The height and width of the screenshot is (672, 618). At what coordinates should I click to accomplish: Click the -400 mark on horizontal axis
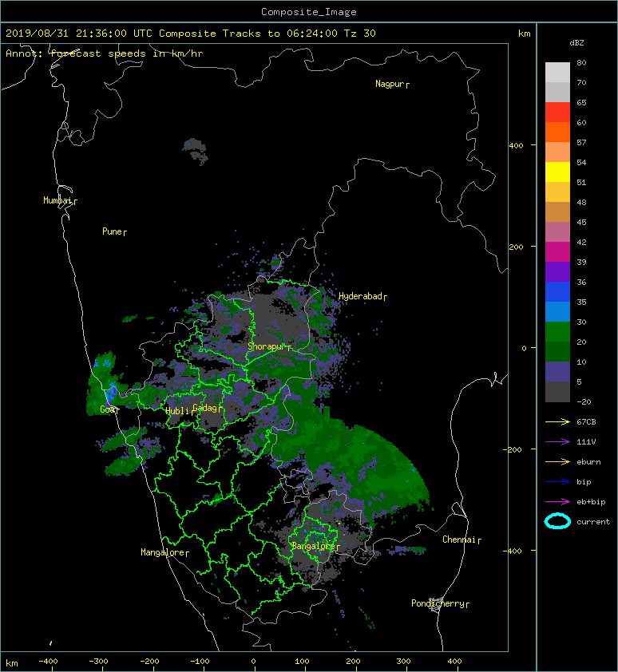pos(48,662)
